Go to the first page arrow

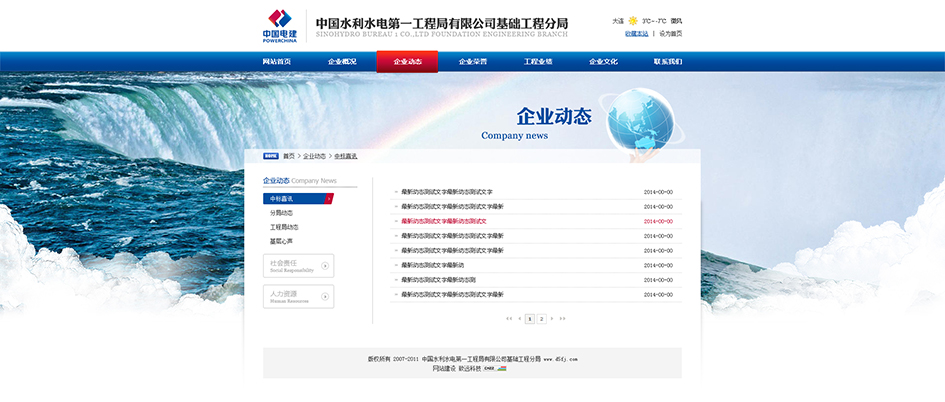pos(508,319)
